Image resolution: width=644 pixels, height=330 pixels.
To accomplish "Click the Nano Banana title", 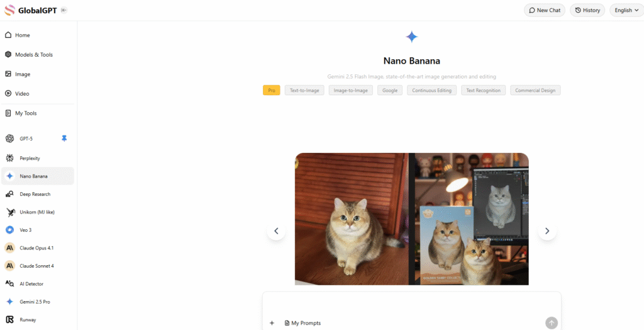I will click(411, 61).
